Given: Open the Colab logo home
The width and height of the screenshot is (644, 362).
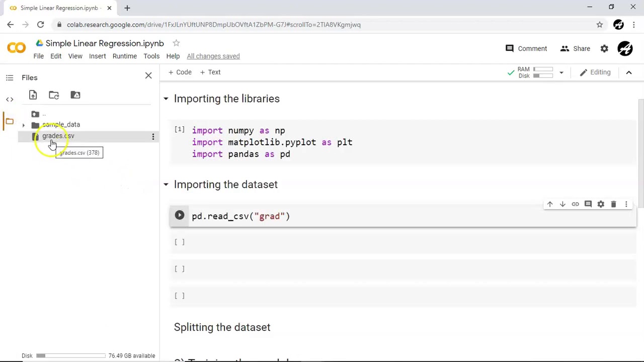Looking at the screenshot, I should pos(16,48).
